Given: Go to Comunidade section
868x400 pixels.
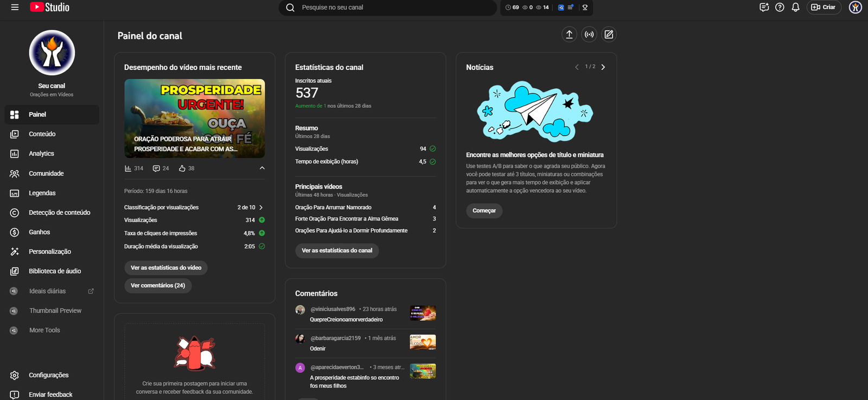Looking at the screenshot, I should [x=52, y=173].
